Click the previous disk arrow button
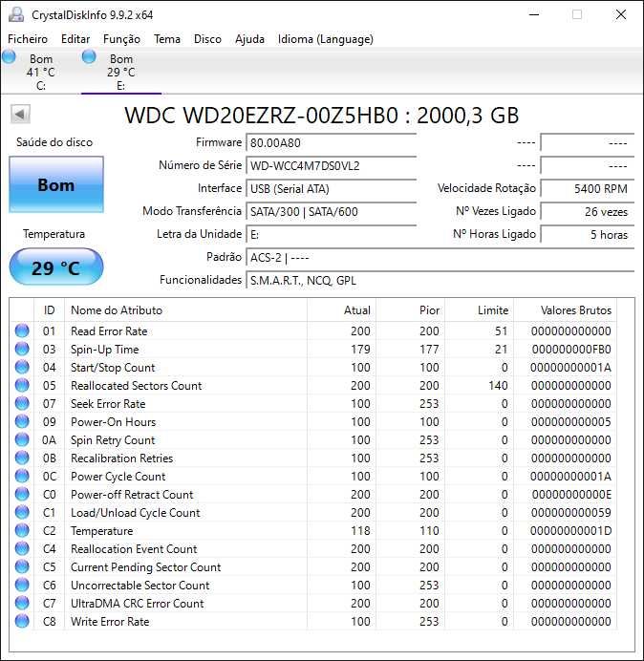 click(20, 115)
